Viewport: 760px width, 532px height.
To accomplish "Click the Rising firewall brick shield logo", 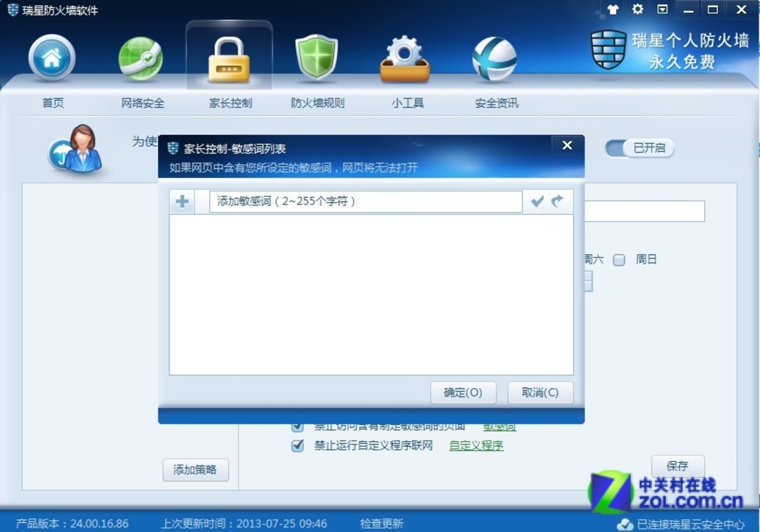I will (609, 49).
